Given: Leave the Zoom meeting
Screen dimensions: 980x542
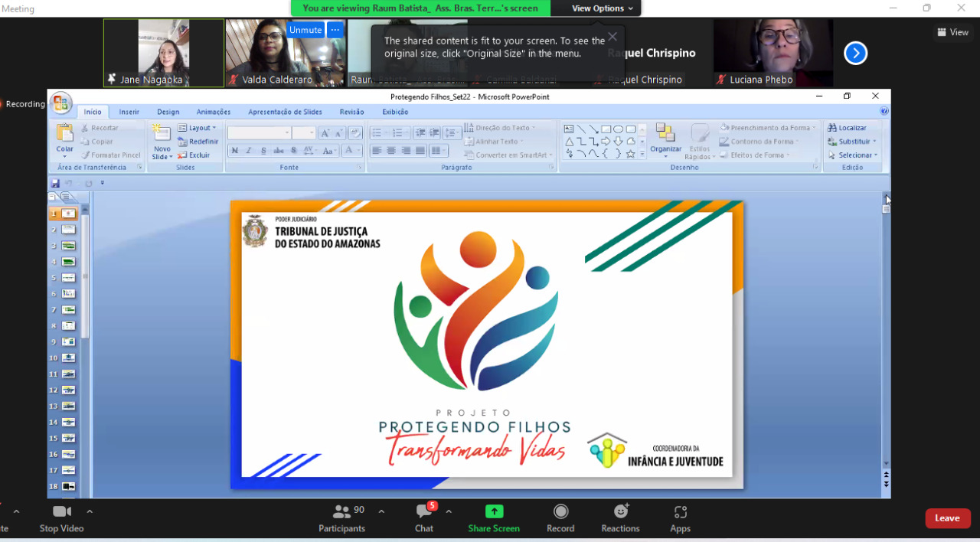Looking at the screenshot, I should point(948,518).
